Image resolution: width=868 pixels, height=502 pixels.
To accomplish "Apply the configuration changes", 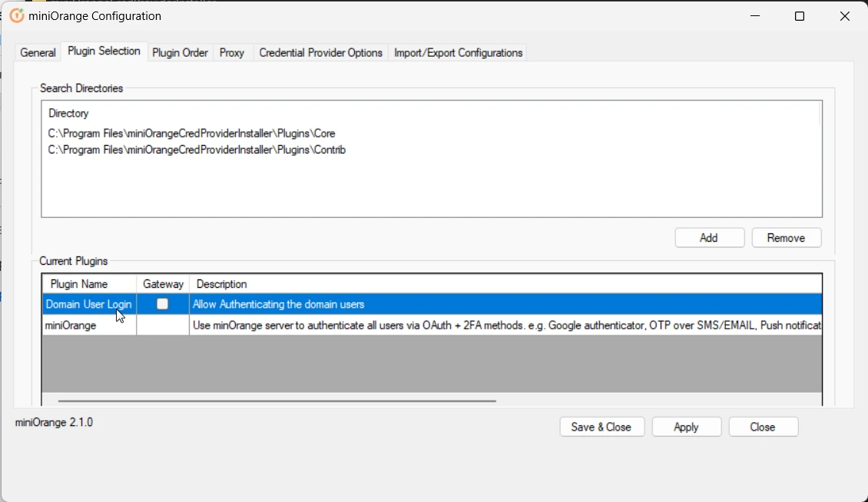I will (687, 428).
